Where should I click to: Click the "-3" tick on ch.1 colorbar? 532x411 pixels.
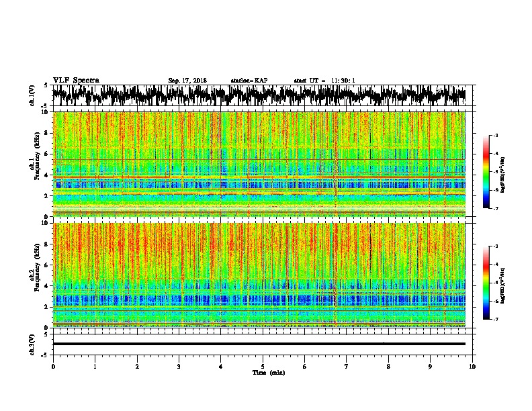(496, 136)
